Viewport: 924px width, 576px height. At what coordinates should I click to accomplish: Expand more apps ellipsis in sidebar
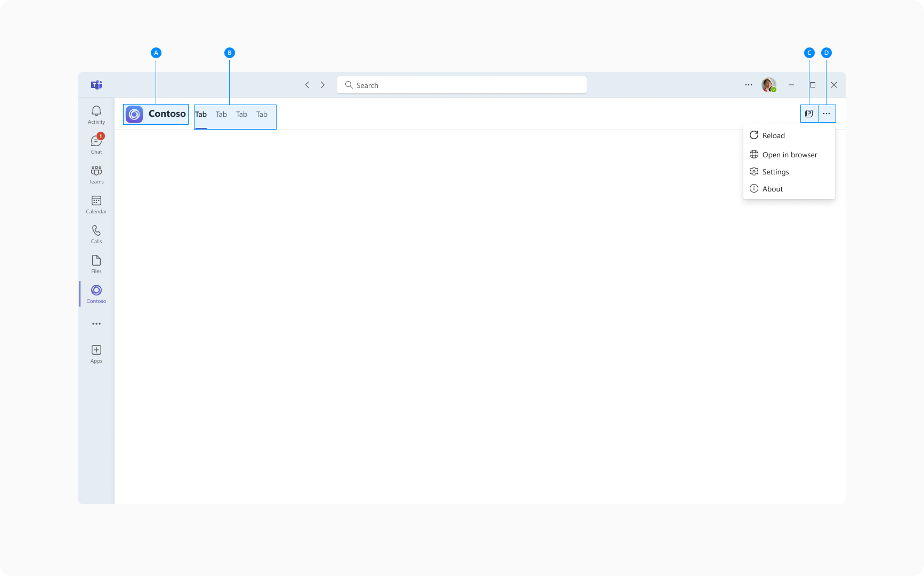[96, 324]
